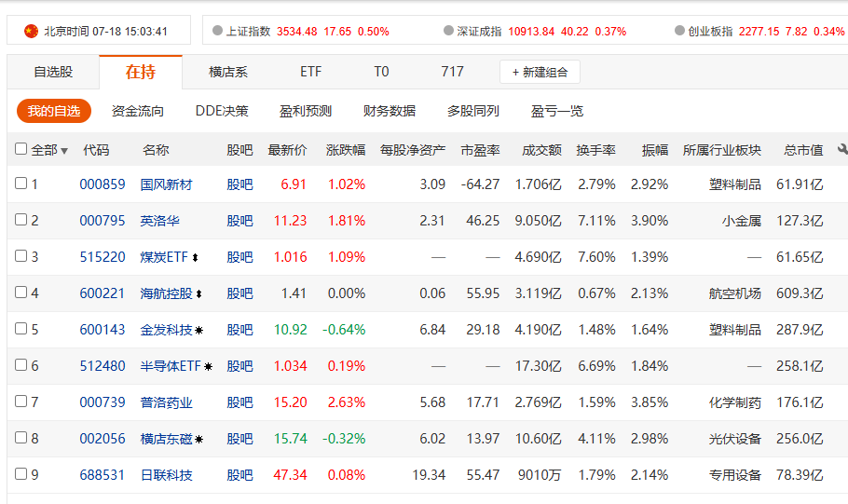Open the 盈亏一览 view
Image resolution: width=848 pixels, height=504 pixels.
[557, 111]
